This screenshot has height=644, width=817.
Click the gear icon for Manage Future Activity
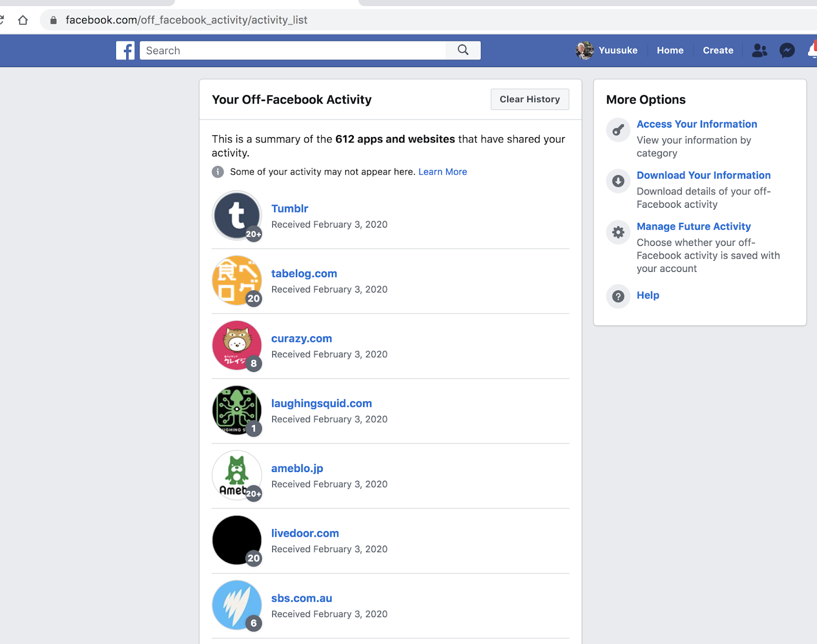click(618, 233)
